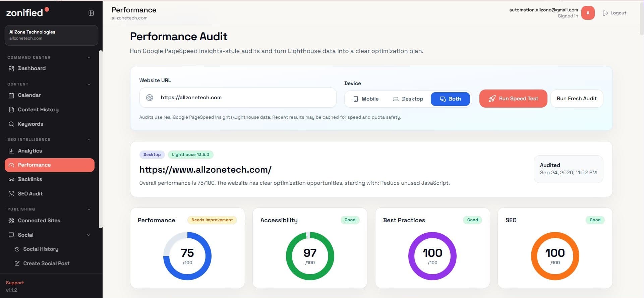
Task: Select the Desktop device option
Action: [x=408, y=99]
